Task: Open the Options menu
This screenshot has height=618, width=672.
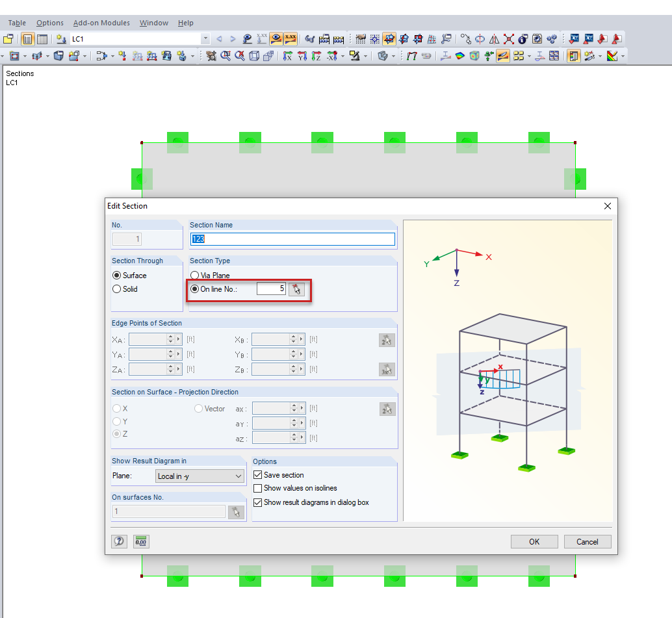Action: [x=50, y=23]
